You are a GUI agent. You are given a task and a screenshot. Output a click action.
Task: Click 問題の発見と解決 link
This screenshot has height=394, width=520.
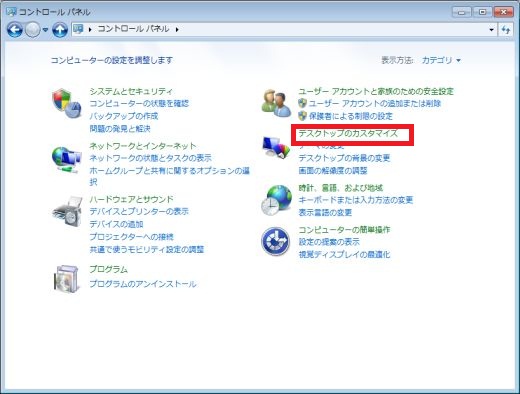[120, 128]
